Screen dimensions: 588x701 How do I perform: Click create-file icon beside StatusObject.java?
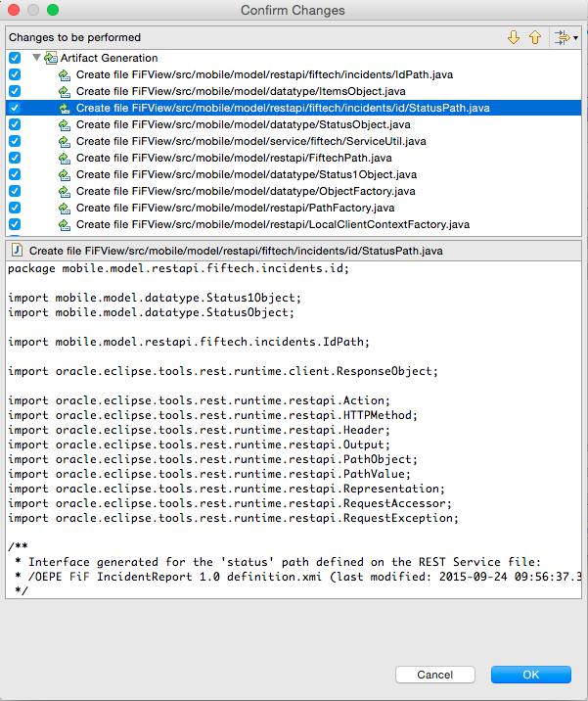pyautogui.click(x=65, y=124)
